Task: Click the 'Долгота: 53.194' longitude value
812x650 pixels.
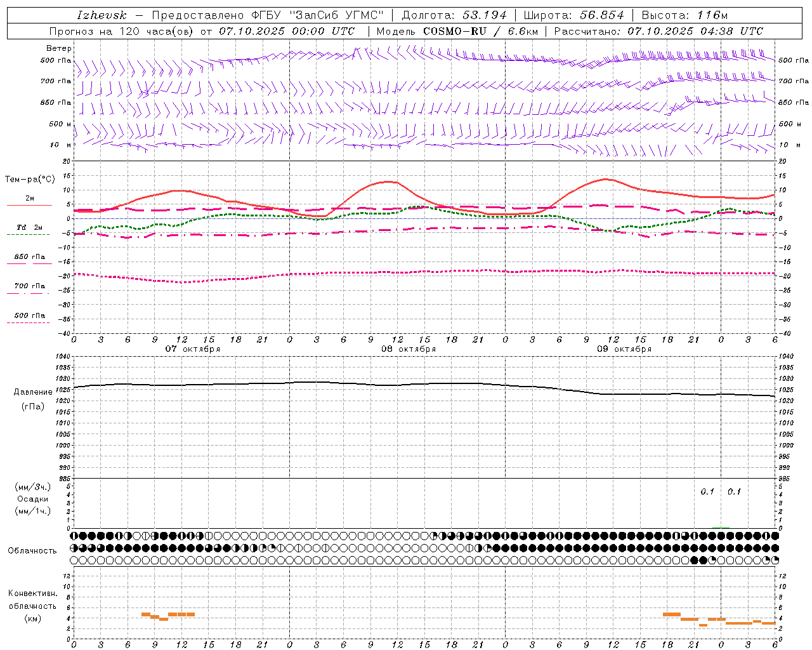Action: 454,15
